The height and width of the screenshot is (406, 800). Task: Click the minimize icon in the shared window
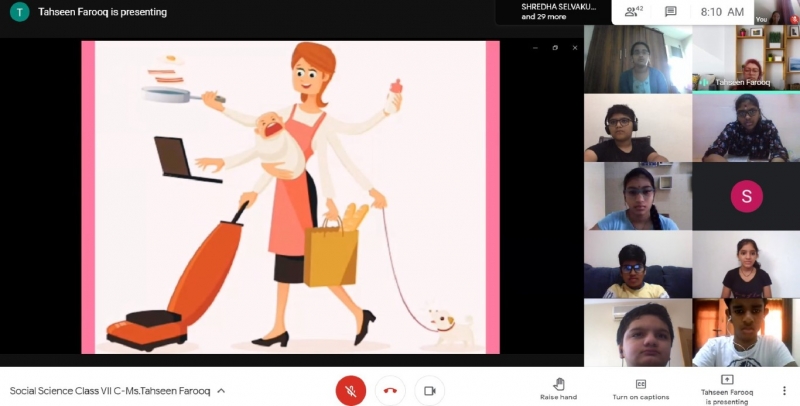536,48
